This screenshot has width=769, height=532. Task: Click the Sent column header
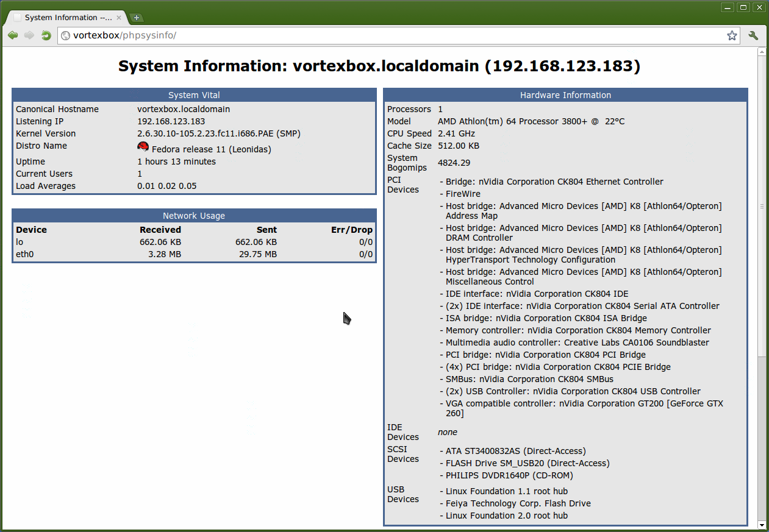pos(266,230)
